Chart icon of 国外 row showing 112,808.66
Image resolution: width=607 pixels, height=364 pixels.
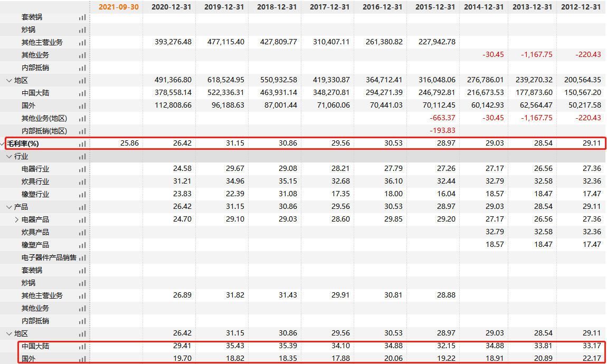click(x=82, y=106)
